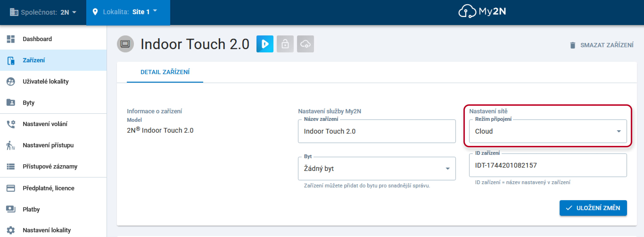Image resolution: width=644 pixels, height=237 pixels.
Task: Open Nastavení lokality
Action: (x=53, y=230)
